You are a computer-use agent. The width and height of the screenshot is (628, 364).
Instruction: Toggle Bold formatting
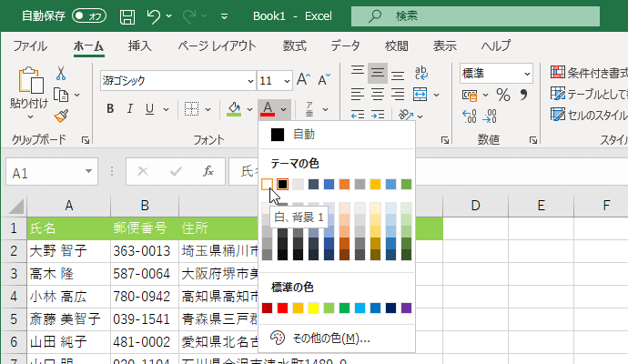(x=110, y=109)
